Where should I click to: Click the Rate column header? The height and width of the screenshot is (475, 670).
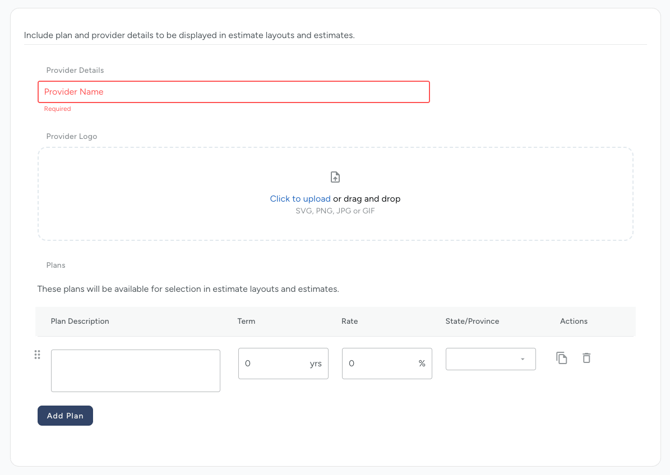point(349,321)
